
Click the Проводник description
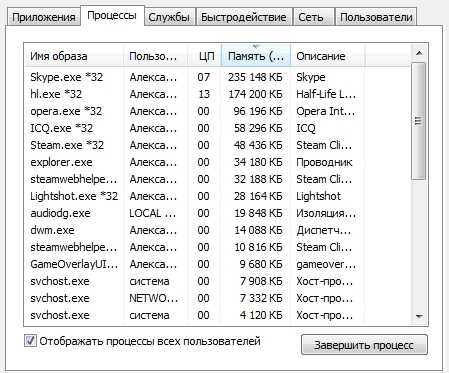(324, 162)
